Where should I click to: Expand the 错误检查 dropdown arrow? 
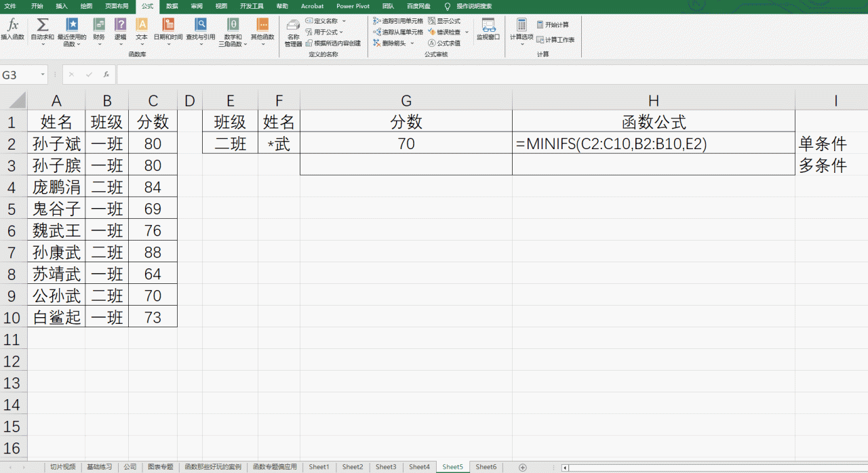coord(467,32)
